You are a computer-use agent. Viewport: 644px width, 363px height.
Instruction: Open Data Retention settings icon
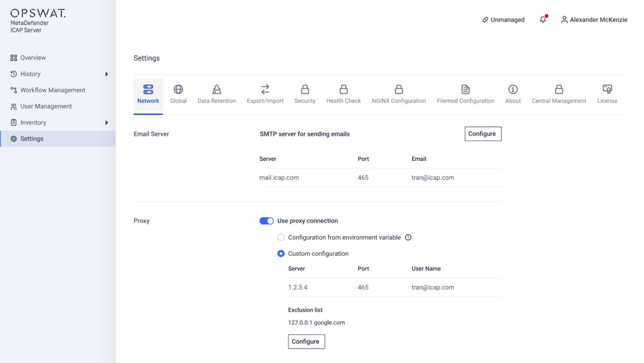(x=216, y=90)
